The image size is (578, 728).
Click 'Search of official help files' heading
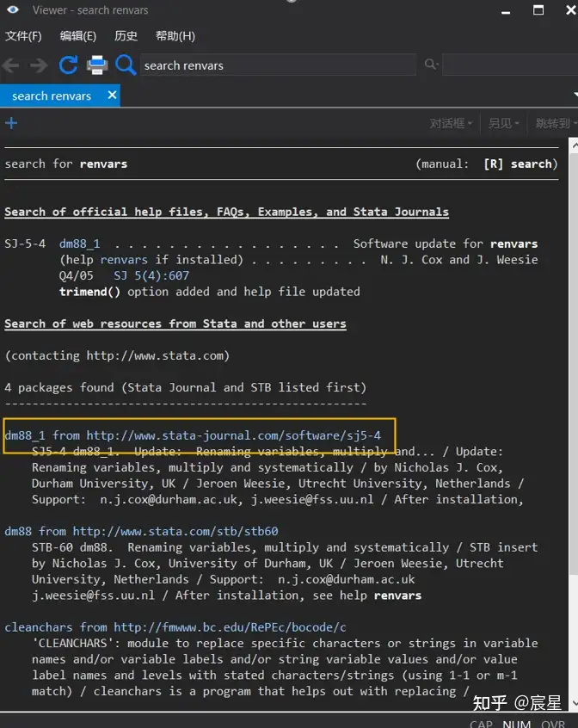tap(227, 212)
